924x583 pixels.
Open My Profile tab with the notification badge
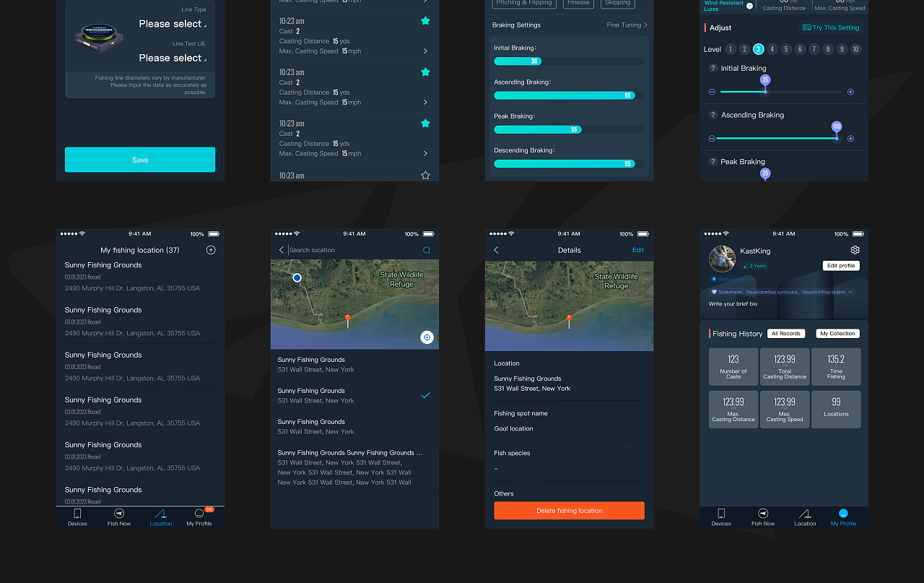(199, 517)
